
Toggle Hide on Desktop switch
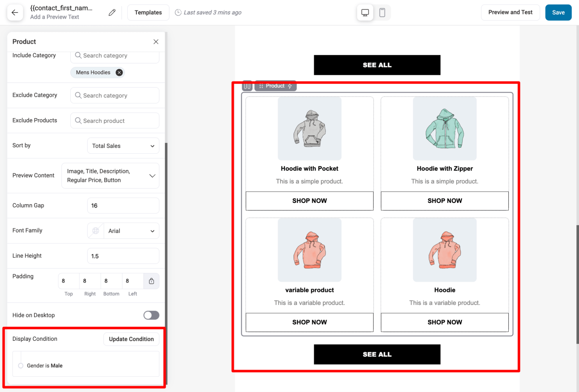click(x=151, y=315)
